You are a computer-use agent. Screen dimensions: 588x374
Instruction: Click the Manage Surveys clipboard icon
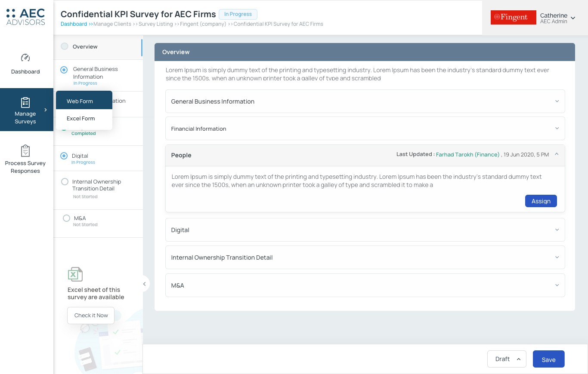point(25,102)
